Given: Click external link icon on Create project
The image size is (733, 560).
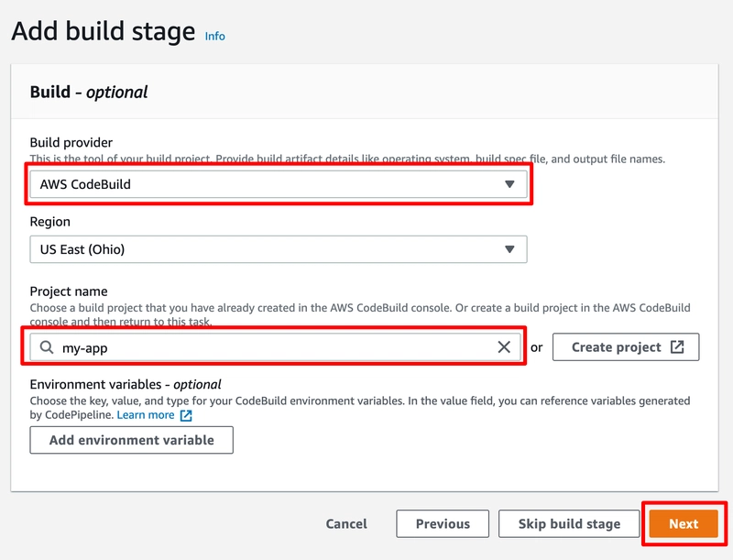Looking at the screenshot, I should click(677, 347).
